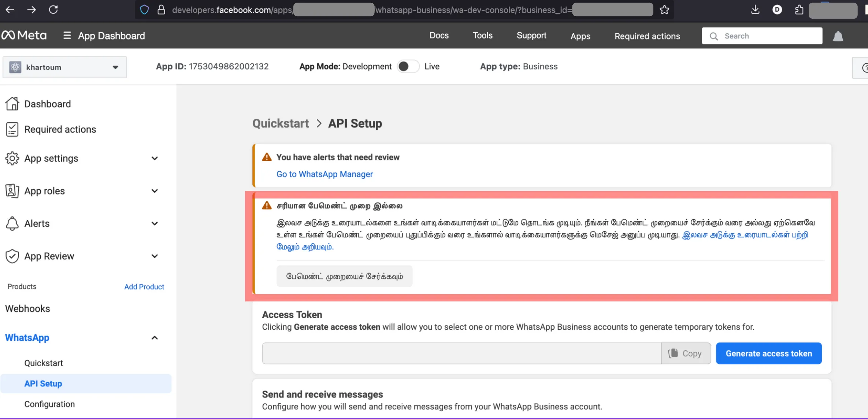Open Webhooks product

pos(27,309)
